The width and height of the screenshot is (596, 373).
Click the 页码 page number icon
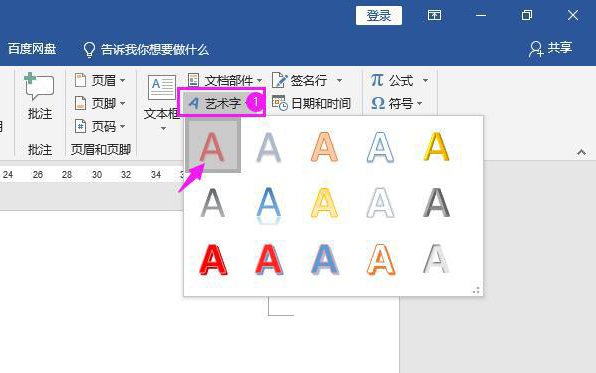click(80, 126)
